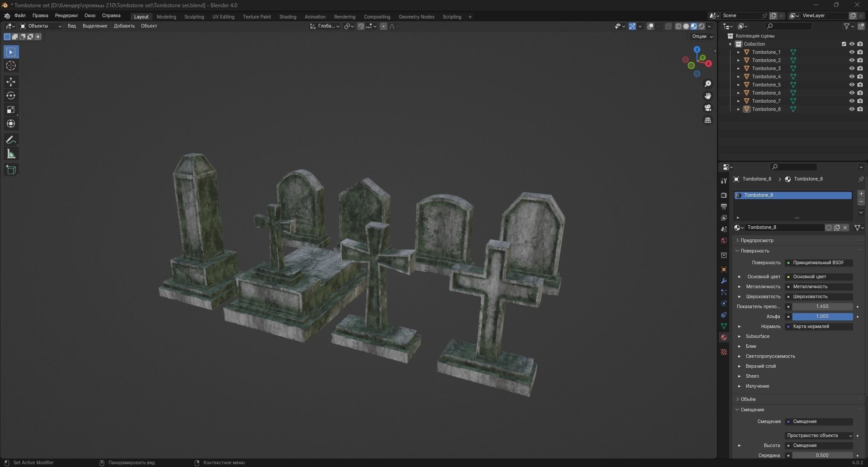The width and height of the screenshot is (868, 467).
Task: Switch viewport to solid shading
Action: coord(686,26)
